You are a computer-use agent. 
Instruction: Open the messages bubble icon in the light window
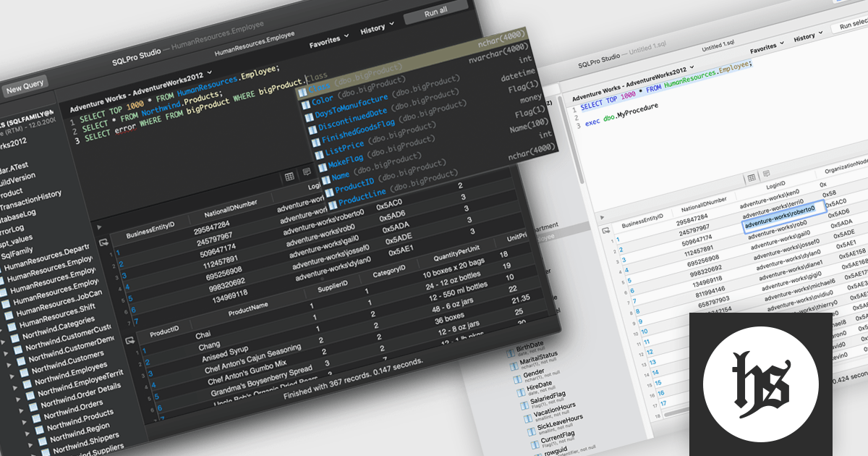point(766,174)
